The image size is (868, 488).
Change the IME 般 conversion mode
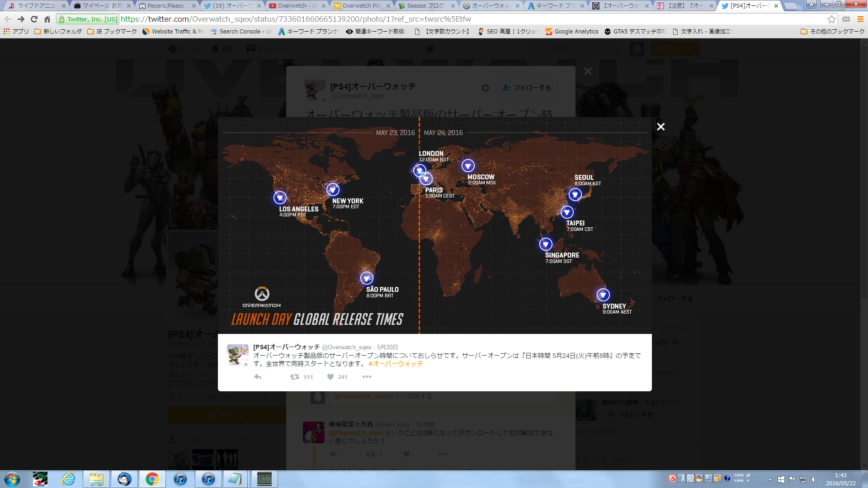tap(690, 478)
